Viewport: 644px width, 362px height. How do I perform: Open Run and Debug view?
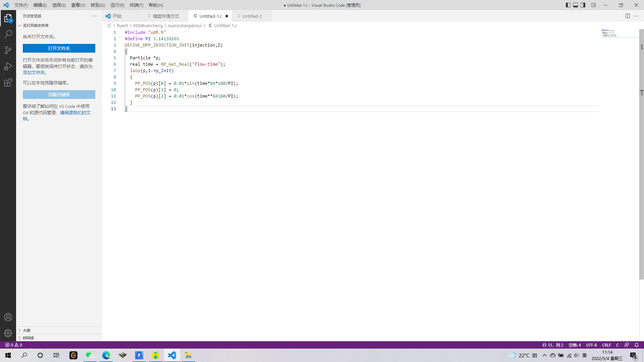[8, 66]
